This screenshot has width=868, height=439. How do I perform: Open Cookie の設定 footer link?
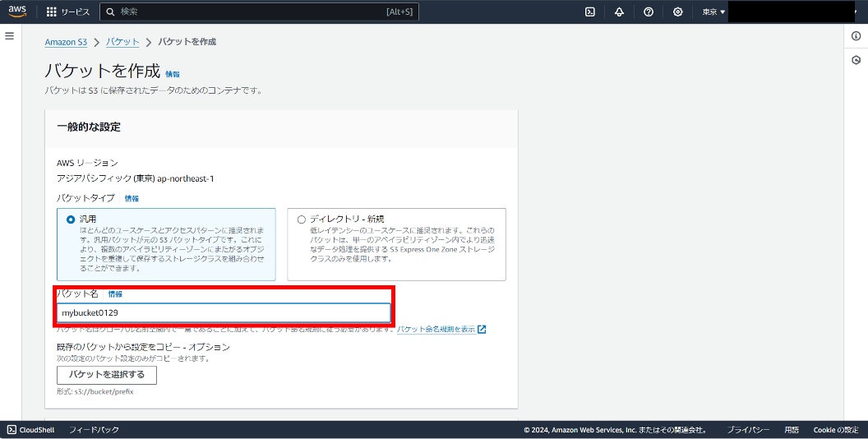tap(836, 430)
